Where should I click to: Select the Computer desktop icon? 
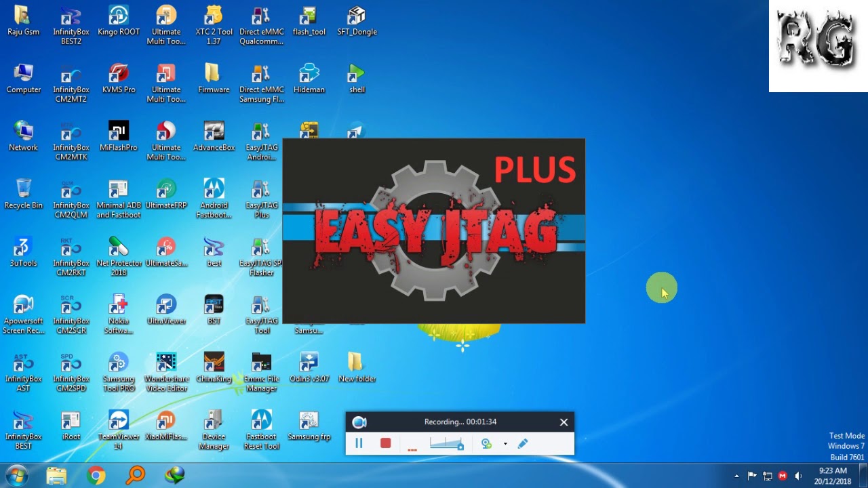coord(23,79)
